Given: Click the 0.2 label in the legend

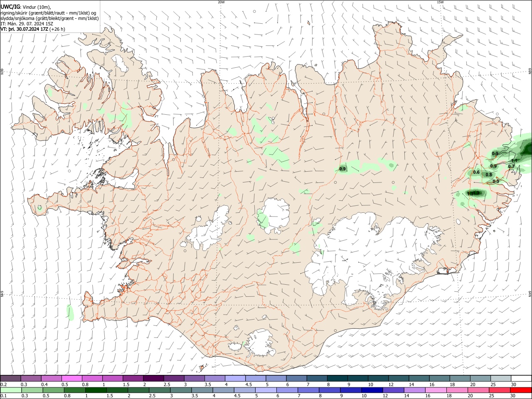Looking at the screenshot, I should coord(4,384).
